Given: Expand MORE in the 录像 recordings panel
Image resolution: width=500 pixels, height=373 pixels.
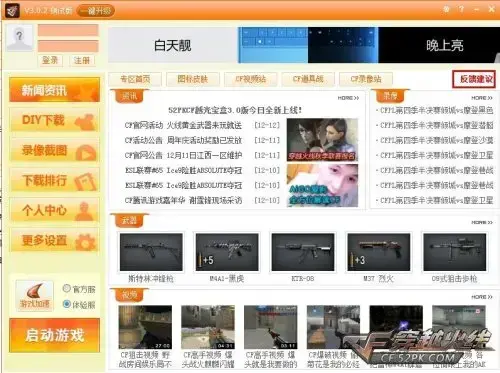Looking at the screenshot, I should pos(482,98).
